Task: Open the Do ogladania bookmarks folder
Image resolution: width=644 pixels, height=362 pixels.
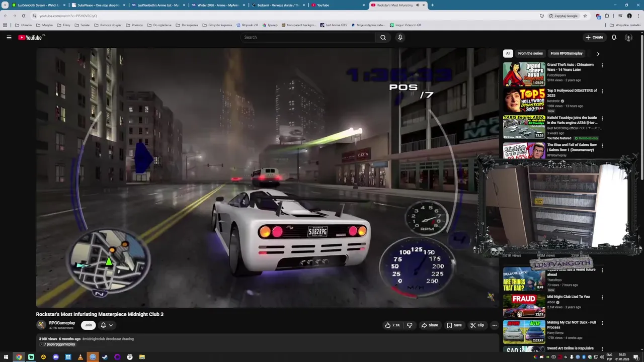Action: (x=159, y=25)
